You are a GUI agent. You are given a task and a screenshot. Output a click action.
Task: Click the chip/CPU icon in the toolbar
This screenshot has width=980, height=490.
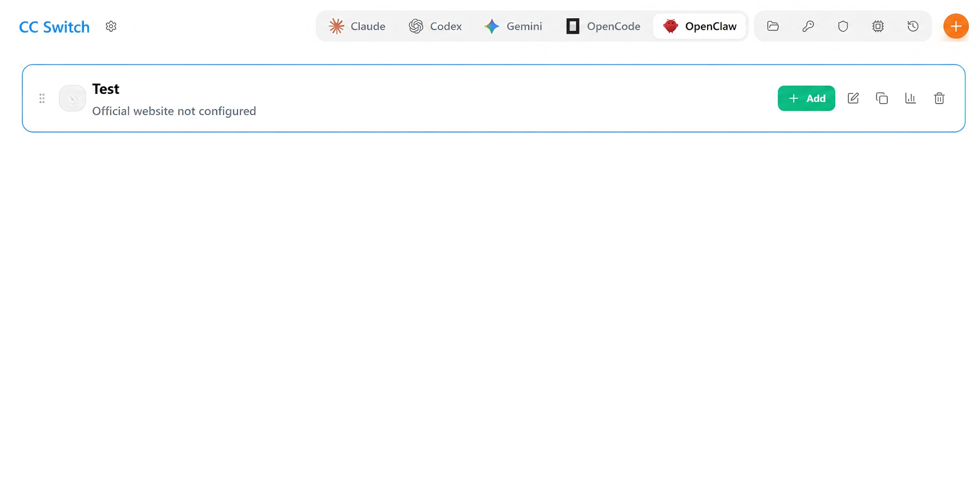click(x=878, y=27)
